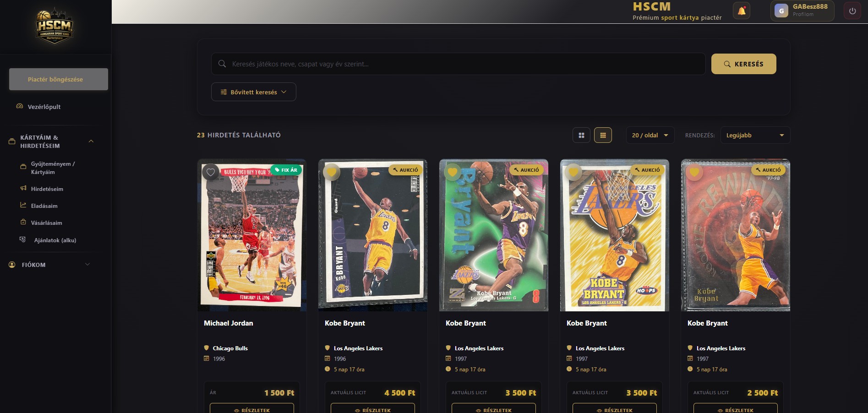Screen dimensions: 868x413
Task: Click the magnifier icon in search field
Action: pyautogui.click(x=222, y=64)
